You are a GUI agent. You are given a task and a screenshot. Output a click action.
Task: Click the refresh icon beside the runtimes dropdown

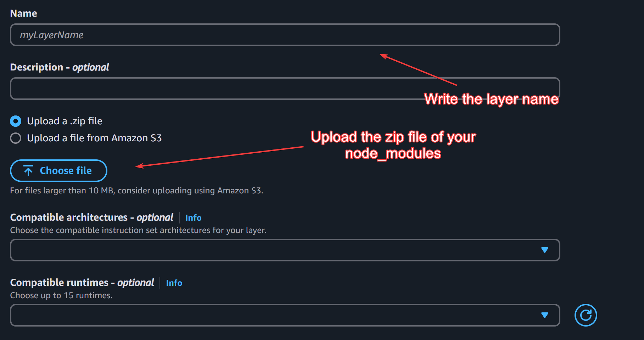coord(586,315)
